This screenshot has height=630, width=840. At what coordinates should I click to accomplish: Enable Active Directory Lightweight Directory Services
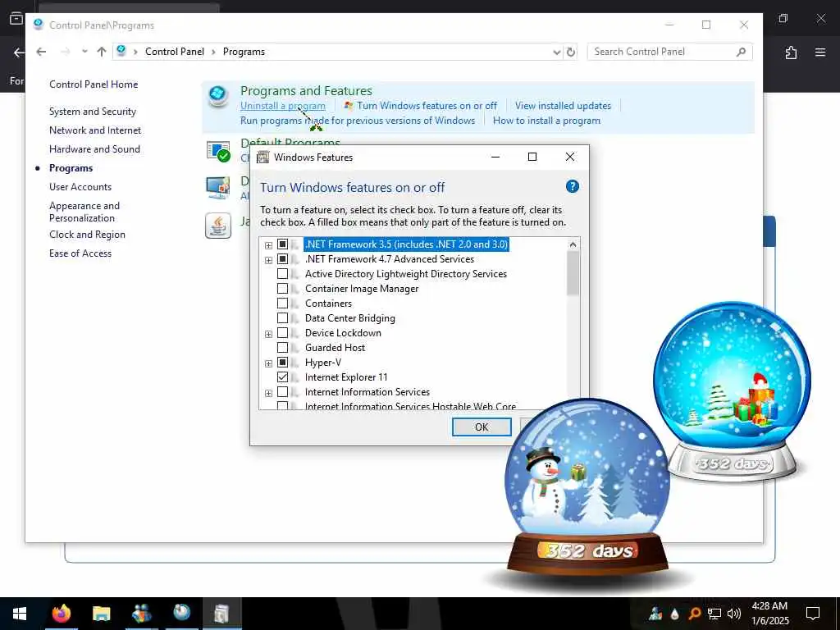tap(282, 274)
